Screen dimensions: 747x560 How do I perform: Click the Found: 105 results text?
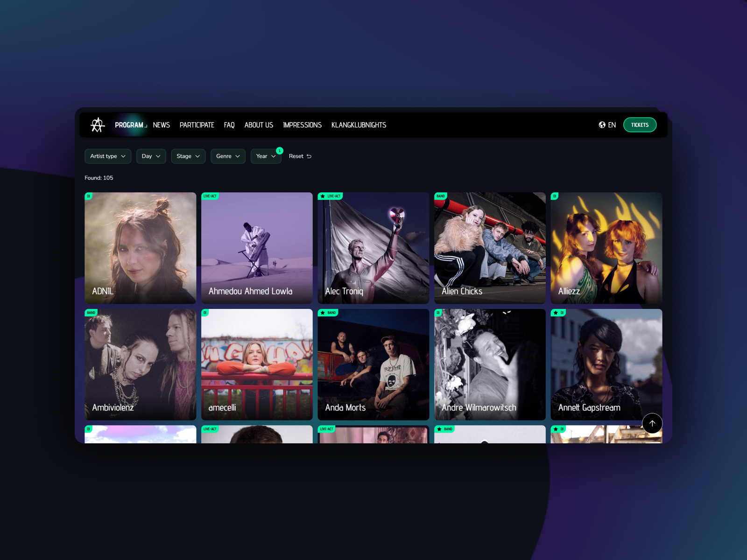pos(99,178)
